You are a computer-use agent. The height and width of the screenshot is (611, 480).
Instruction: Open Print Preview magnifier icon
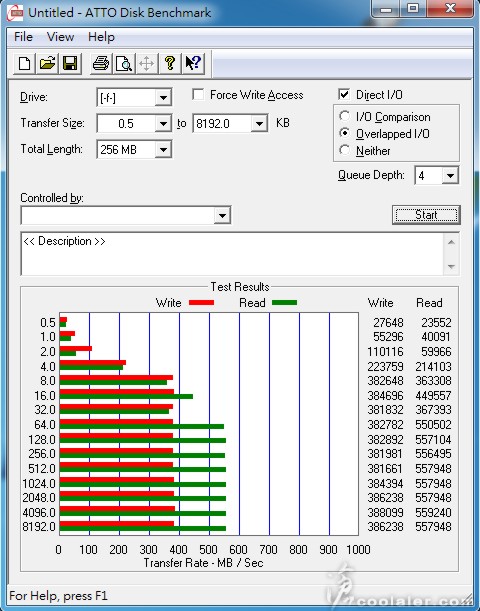tap(124, 63)
